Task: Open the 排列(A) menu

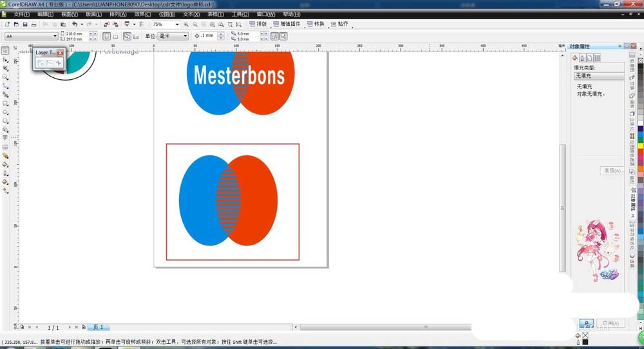Action: coord(118,14)
